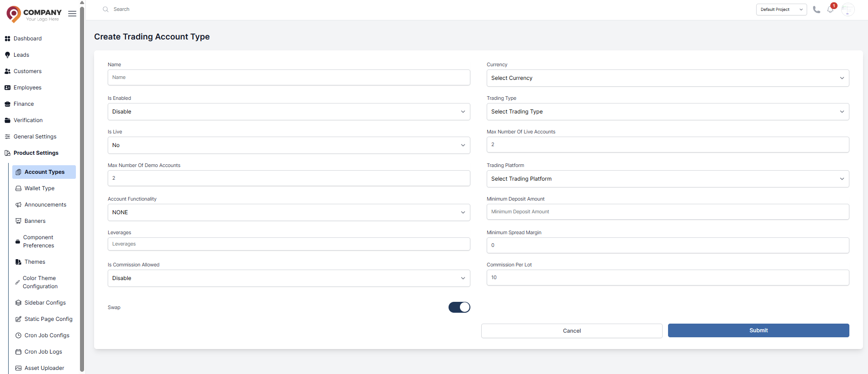Go to Leads in sidebar
Image resolution: width=868 pixels, height=374 pixels.
tap(21, 55)
